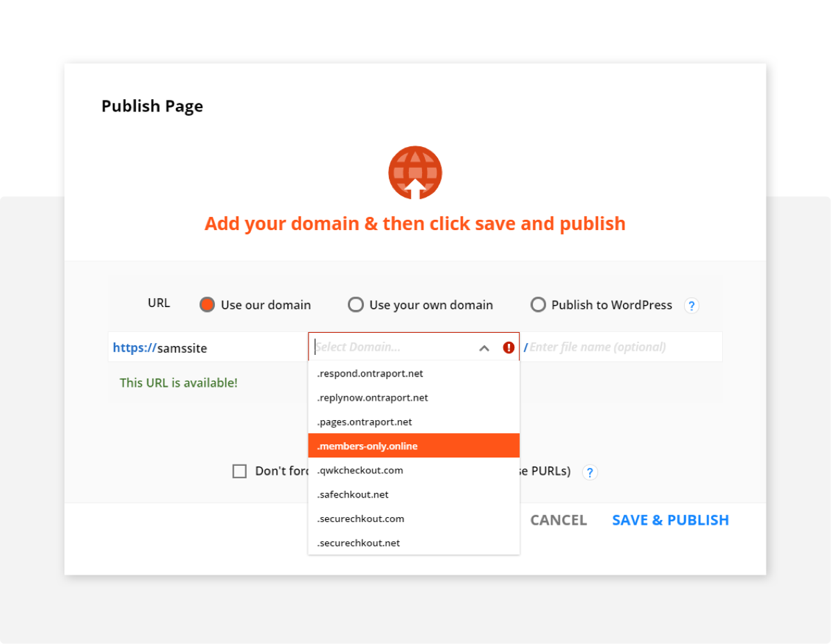Click the CANCEL button
Viewport: 831px width, 644px height.
558,520
